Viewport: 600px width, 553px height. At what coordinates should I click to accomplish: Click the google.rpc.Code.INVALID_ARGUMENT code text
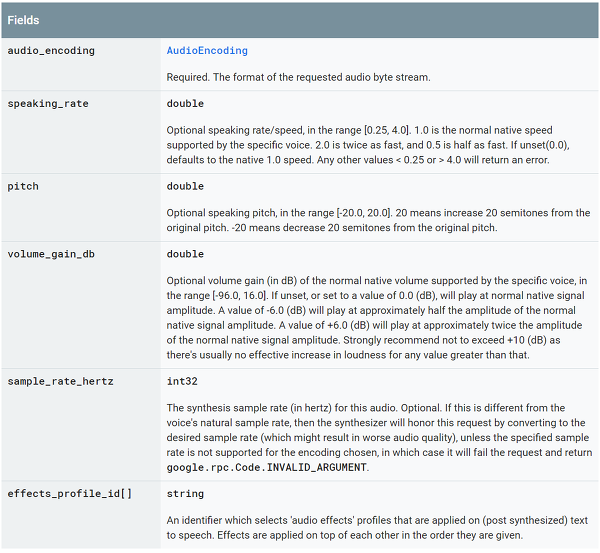[x=267, y=467]
